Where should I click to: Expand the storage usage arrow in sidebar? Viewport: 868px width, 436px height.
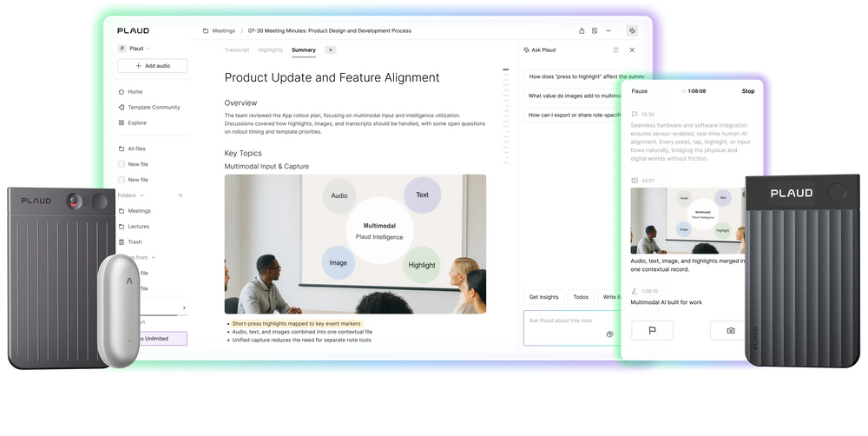coord(183,307)
